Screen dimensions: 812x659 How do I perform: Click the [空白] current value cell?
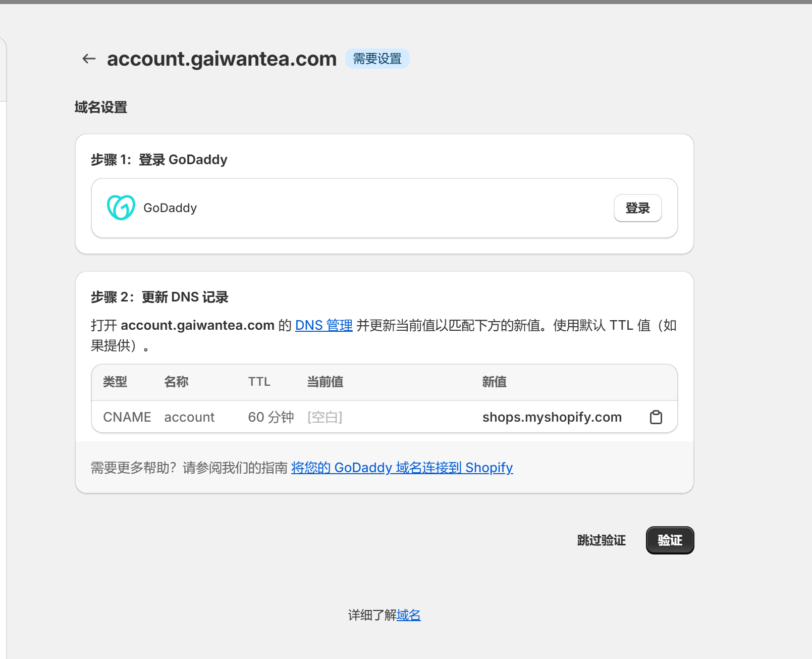324,417
